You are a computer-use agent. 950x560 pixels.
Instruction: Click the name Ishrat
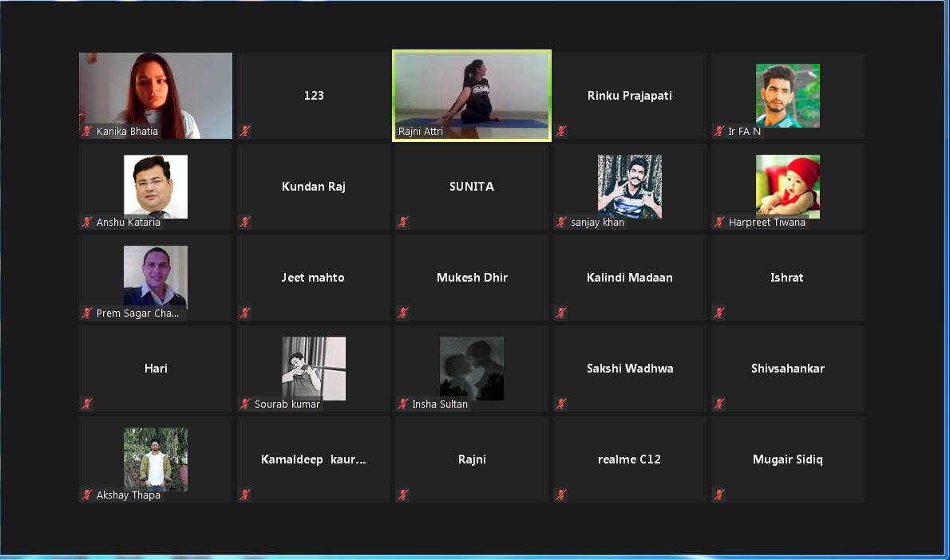tap(787, 278)
